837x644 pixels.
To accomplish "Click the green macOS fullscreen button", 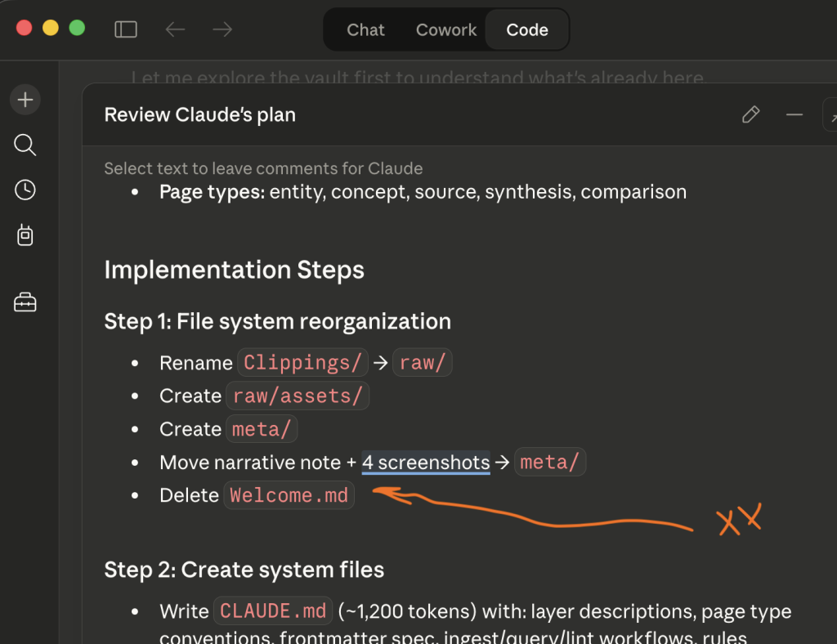I will click(77, 29).
